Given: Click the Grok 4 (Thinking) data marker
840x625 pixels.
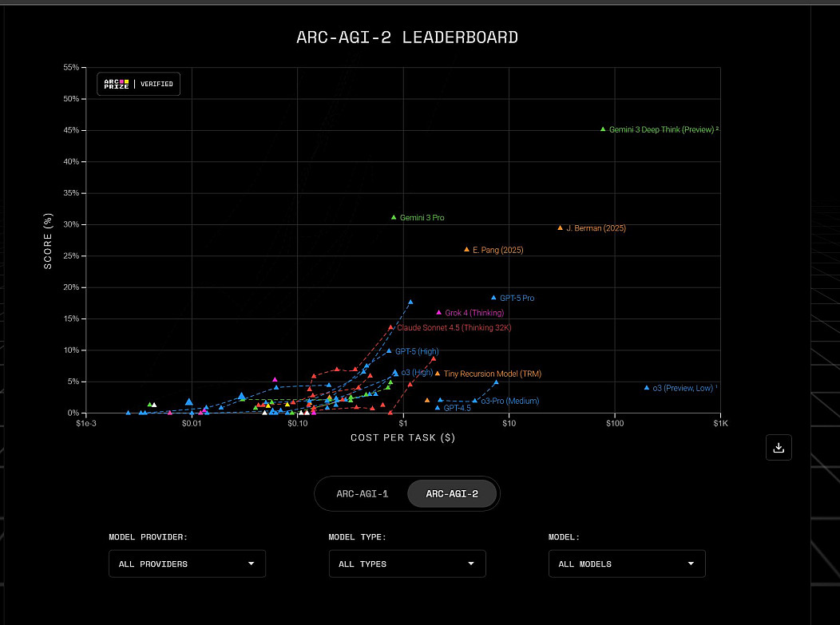Looking at the screenshot, I should click(x=438, y=312).
